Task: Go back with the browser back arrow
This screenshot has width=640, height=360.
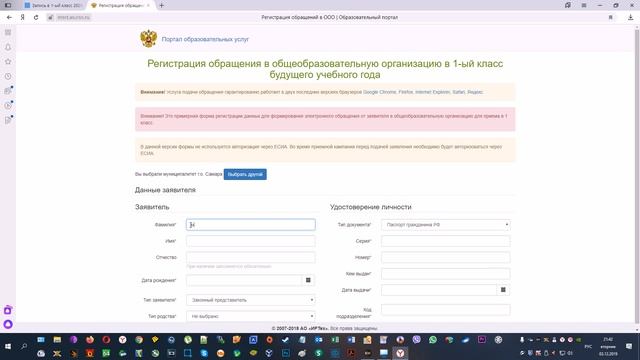Action: tap(9, 17)
